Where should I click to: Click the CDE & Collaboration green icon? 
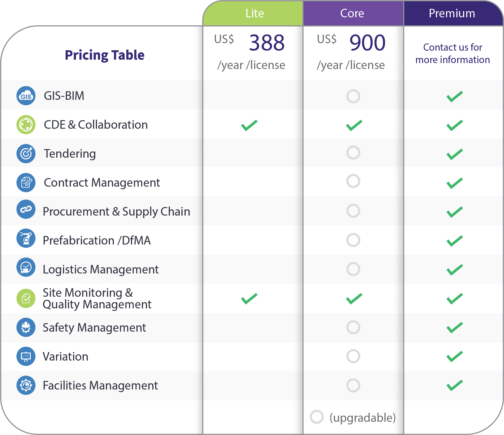coord(26,125)
